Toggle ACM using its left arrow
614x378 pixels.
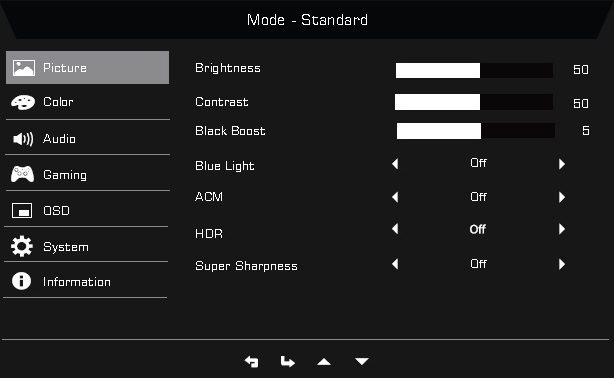coord(395,197)
